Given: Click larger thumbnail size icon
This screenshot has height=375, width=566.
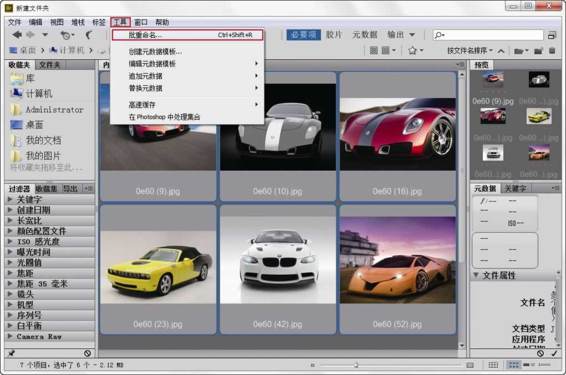Looking at the screenshot, I should pyautogui.click(x=470, y=365).
